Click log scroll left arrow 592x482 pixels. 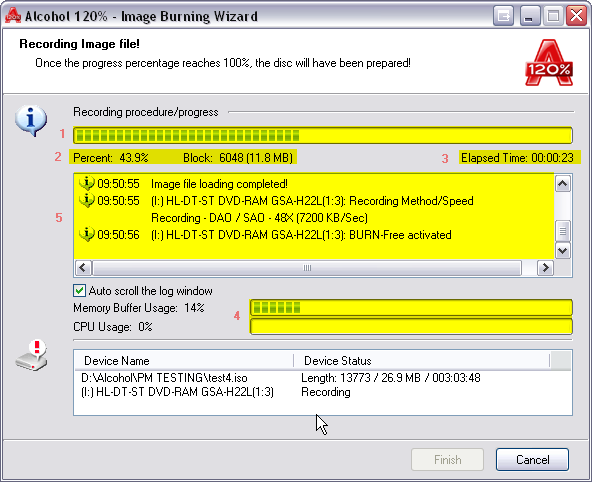pos(83,268)
